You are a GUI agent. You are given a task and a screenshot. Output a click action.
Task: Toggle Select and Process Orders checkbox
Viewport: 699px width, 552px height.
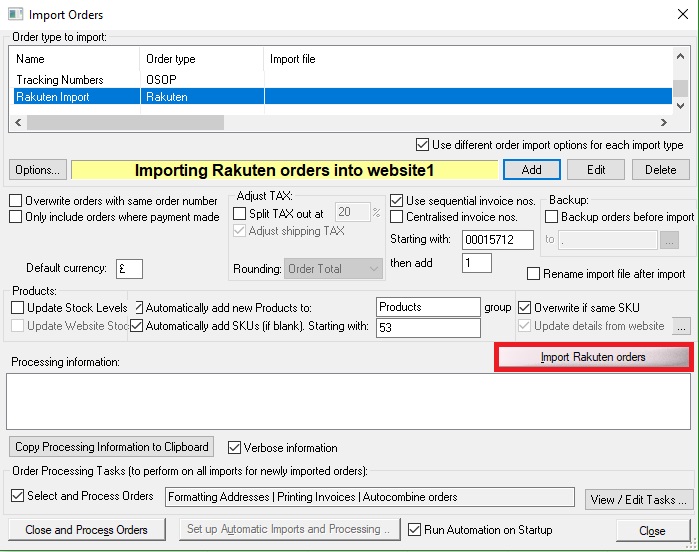[x=17, y=495]
